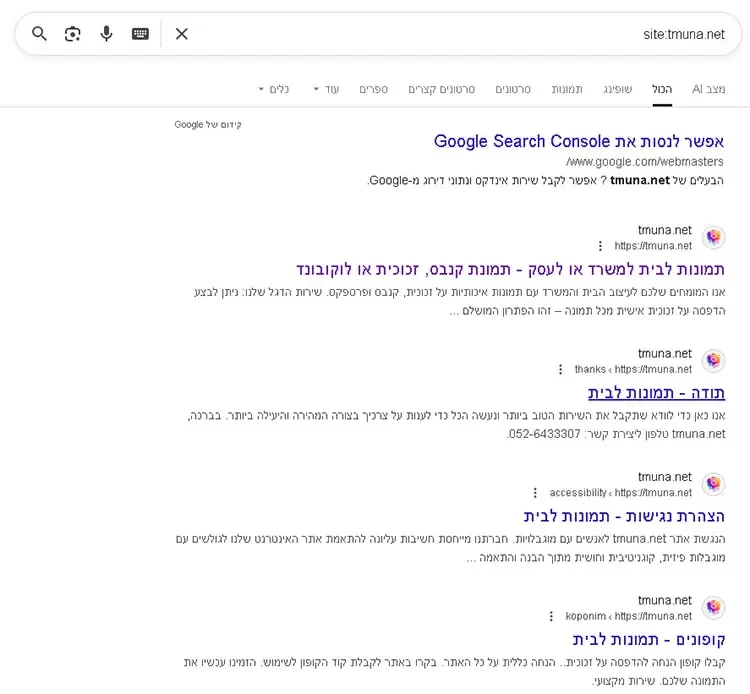Click the favicon beside the thanks result
This screenshot has height=694, width=750.
point(714,361)
